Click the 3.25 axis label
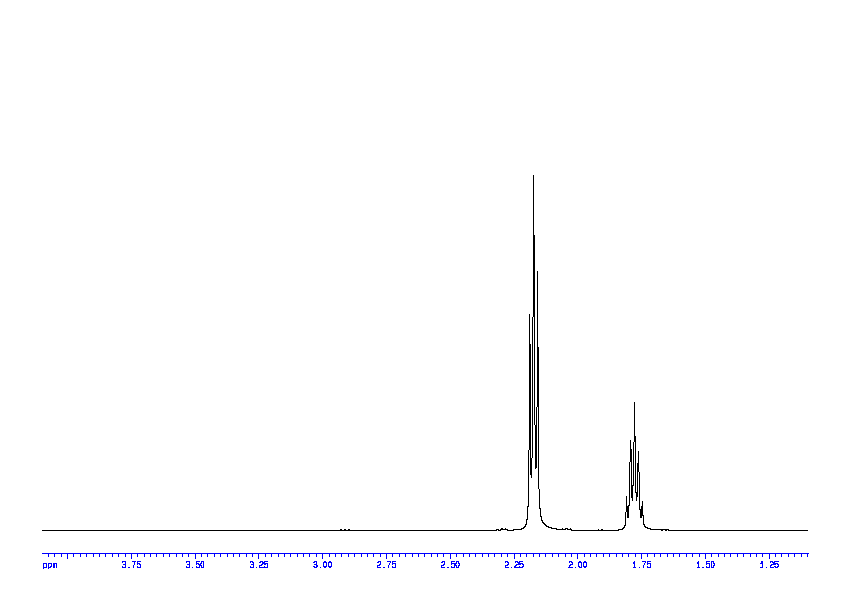Viewport: 842px width, 596px height. (258, 565)
